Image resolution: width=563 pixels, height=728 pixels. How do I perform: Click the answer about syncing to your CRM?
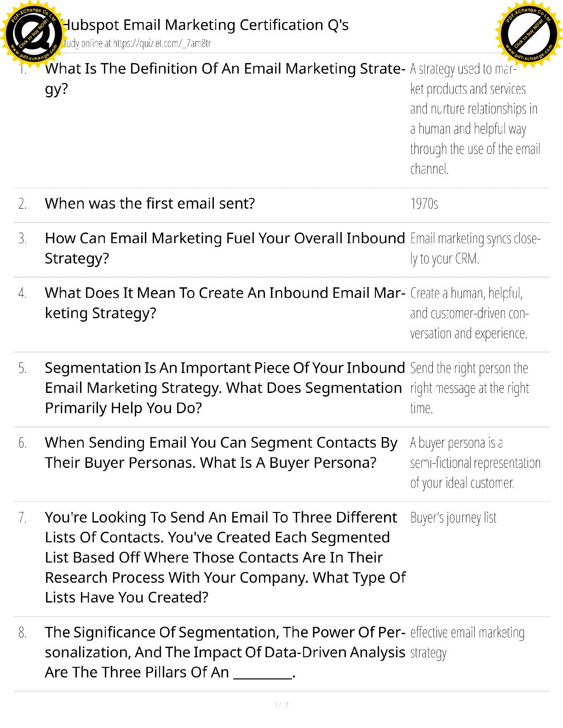(475, 249)
